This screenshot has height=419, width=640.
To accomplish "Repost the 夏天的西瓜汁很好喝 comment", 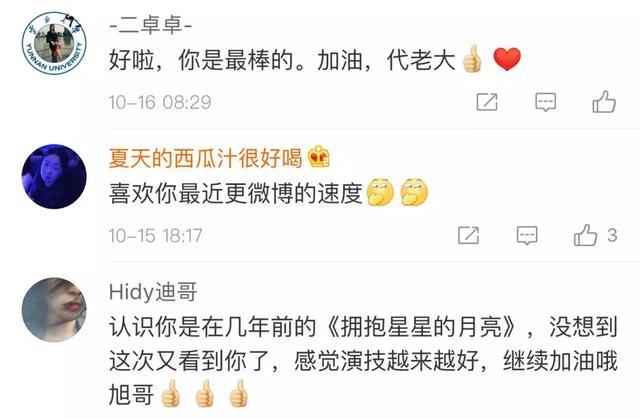I will click(x=468, y=235).
